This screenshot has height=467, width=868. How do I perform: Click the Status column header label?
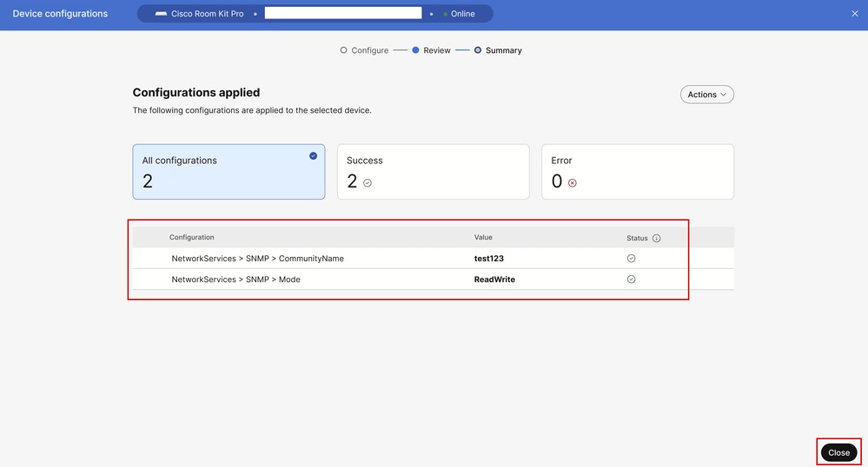point(637,239)
